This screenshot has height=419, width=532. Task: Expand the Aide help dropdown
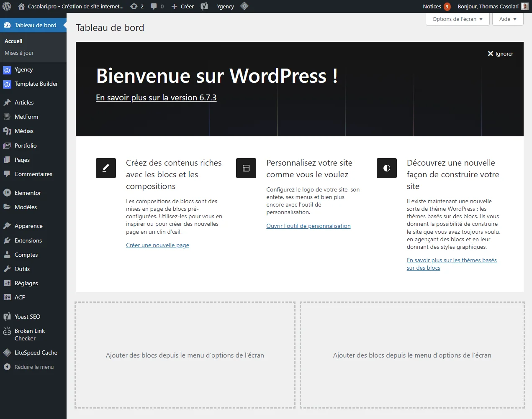click(507, 19)
